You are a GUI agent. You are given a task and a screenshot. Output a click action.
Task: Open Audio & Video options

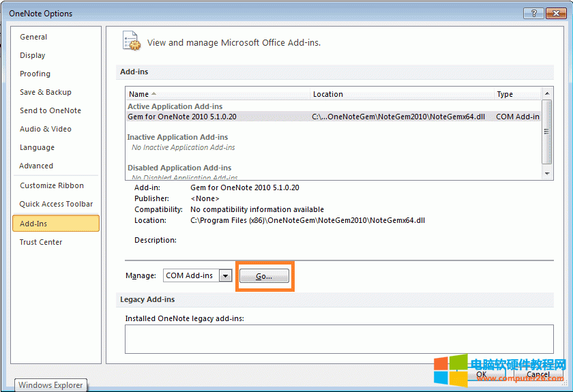[x=45, y=129]
